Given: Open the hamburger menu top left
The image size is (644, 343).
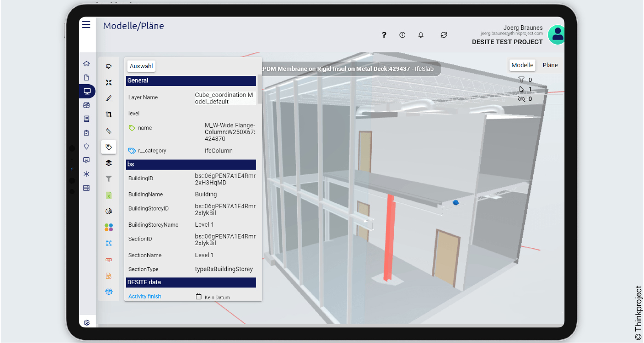Looking at the screenshot, I should point(86,24).
